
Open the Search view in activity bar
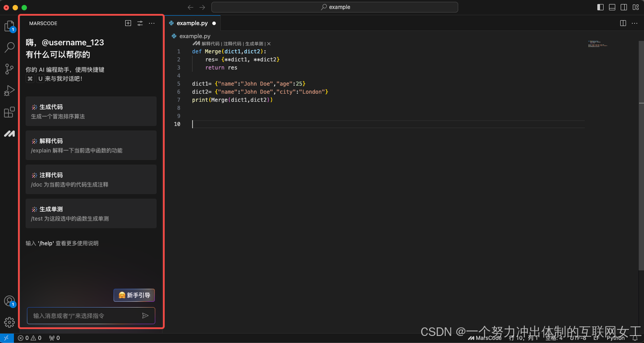(9, 48)
